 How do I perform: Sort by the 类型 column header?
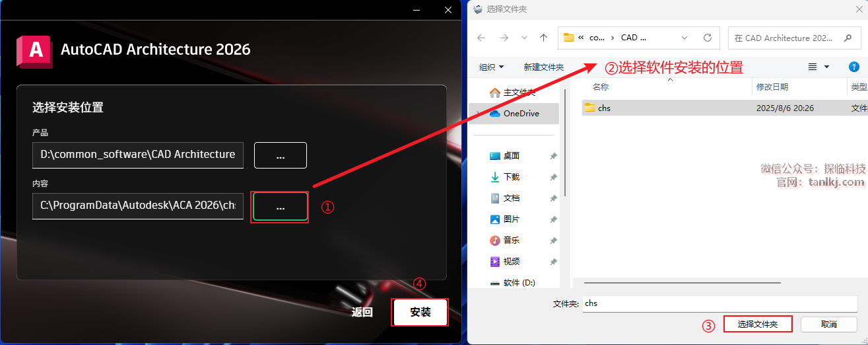tap(859, 87)
